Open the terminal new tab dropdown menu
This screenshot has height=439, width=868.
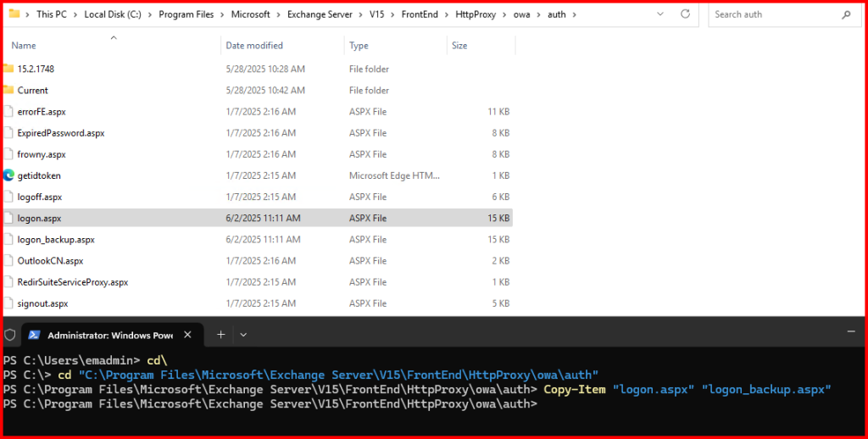click(x=243, y=335)
